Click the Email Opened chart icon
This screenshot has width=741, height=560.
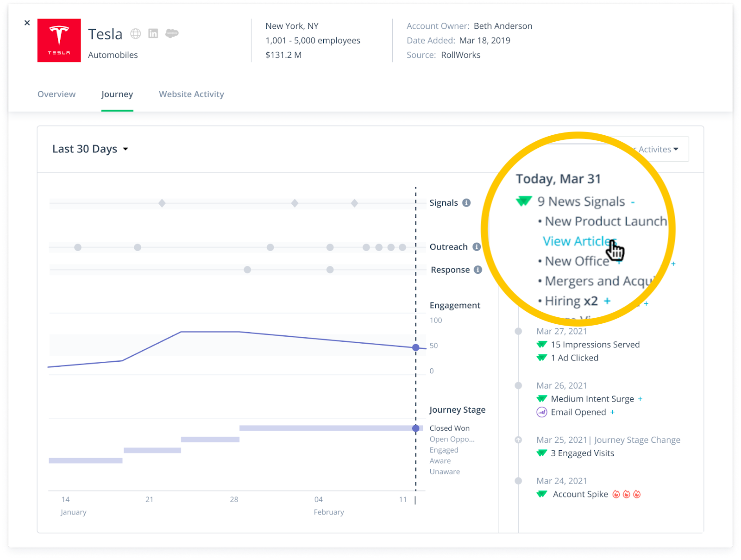tap(541, 412)
